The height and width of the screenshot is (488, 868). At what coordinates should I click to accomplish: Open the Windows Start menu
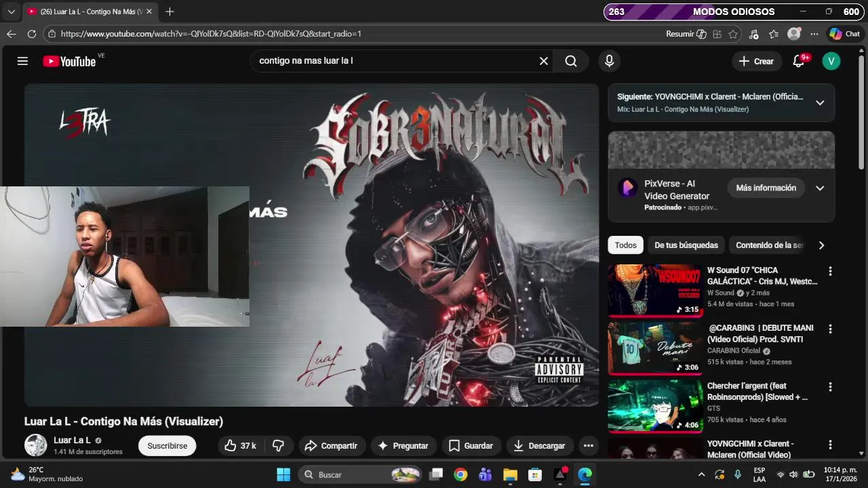pyautogui.click(x=283, y=474)
